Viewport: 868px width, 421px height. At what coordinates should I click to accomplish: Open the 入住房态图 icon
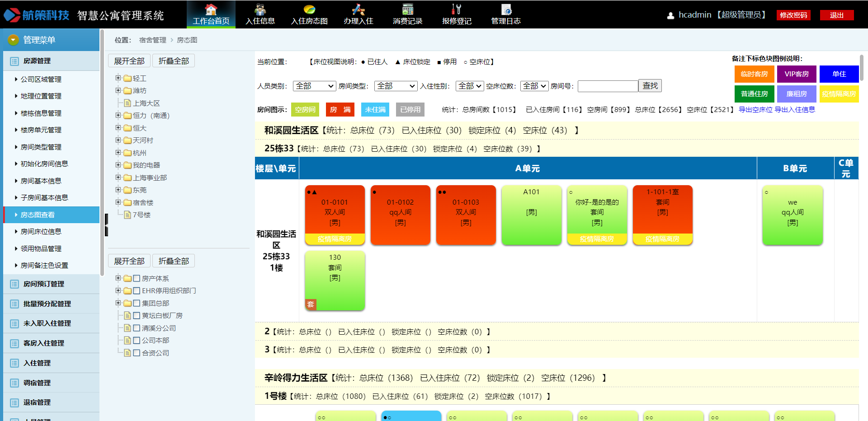click(x=309, y=9)
